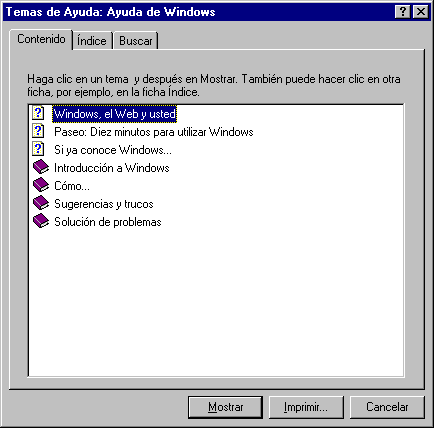The height and width of the screenshot is (428, 434).
Task: Click the topic icon next to Paseo: Diez minutos
Action: coord(38,131)
